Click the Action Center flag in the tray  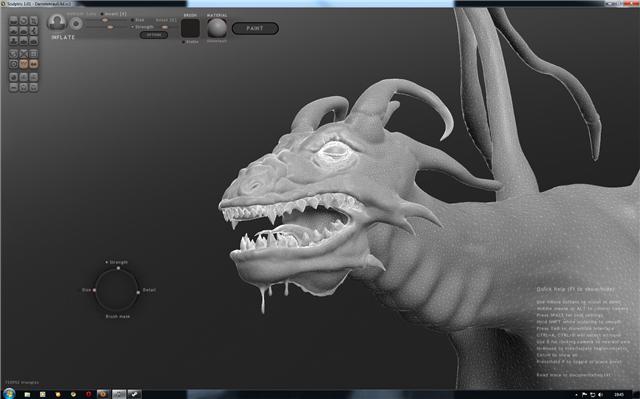tap(584, 395)
